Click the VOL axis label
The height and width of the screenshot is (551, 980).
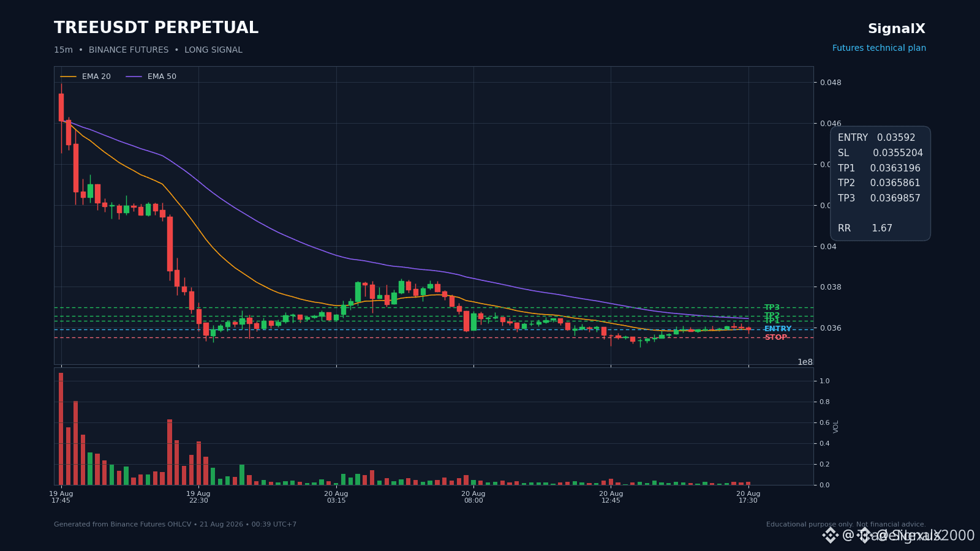(836, 427)
